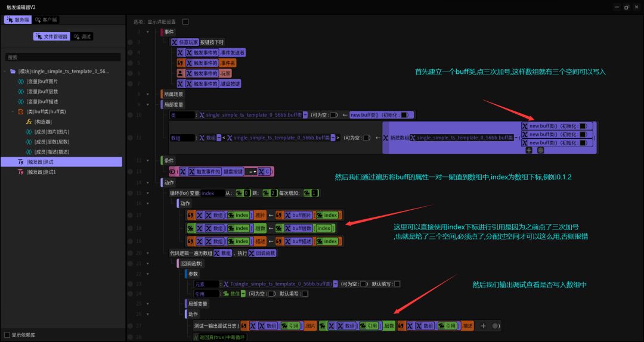The image size is (644, 342).
Task: Open the 数值 type dropdown for 引用
Action: click(x=243, y=294)
